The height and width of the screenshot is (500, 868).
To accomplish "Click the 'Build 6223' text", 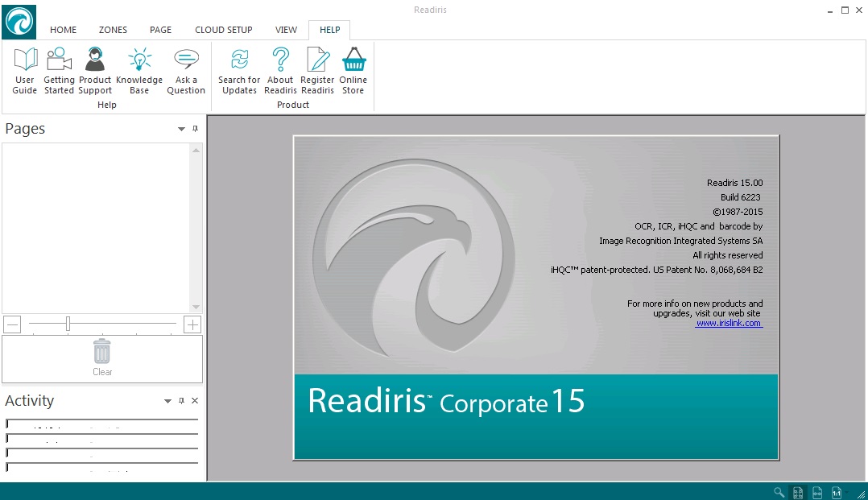I will tap(741, 197).
